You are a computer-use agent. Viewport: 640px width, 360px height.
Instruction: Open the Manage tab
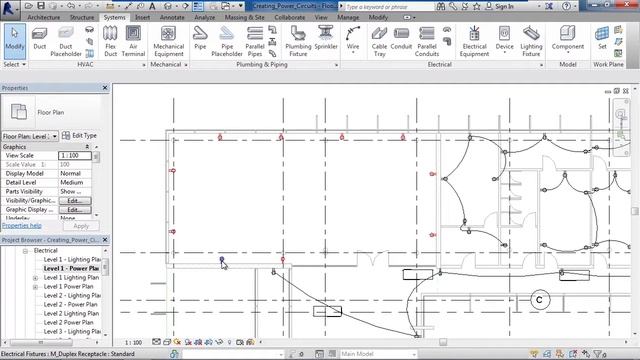(x=348, y=18)
